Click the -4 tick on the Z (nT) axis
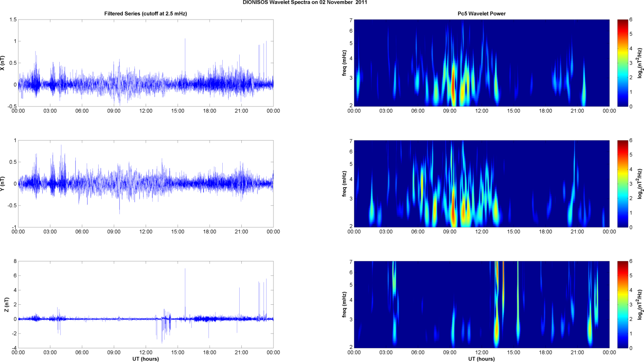 pyautogui.click(x=14, y=348)
